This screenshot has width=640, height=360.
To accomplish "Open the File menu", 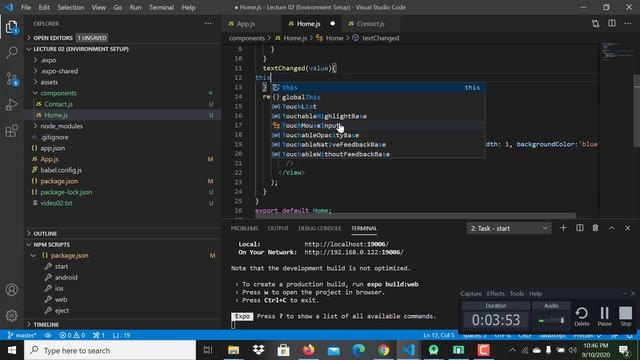I will click(26, 7).
